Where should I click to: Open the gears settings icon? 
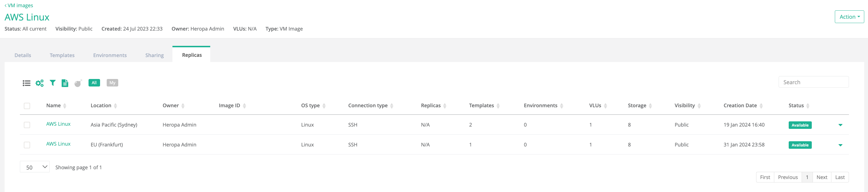coord(40,83)
